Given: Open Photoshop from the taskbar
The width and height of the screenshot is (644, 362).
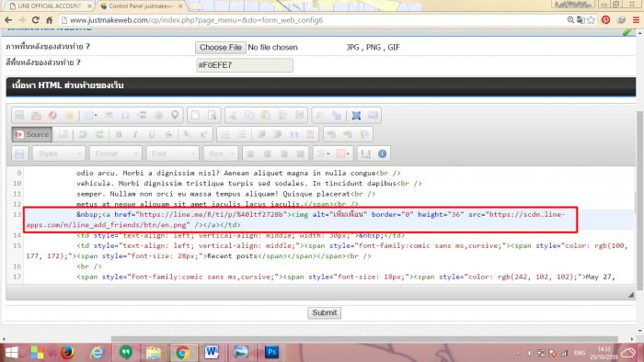Looking at the screenshot, I should pyautogui.click(x=271, y=353).
